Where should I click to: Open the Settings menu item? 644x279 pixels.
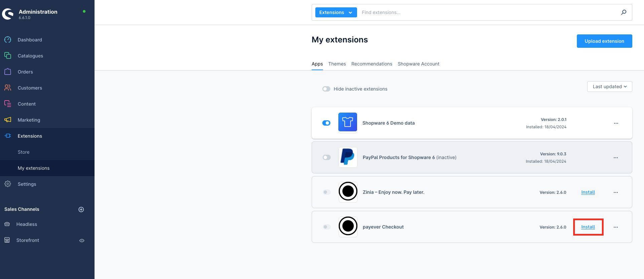tap(47, 184)
